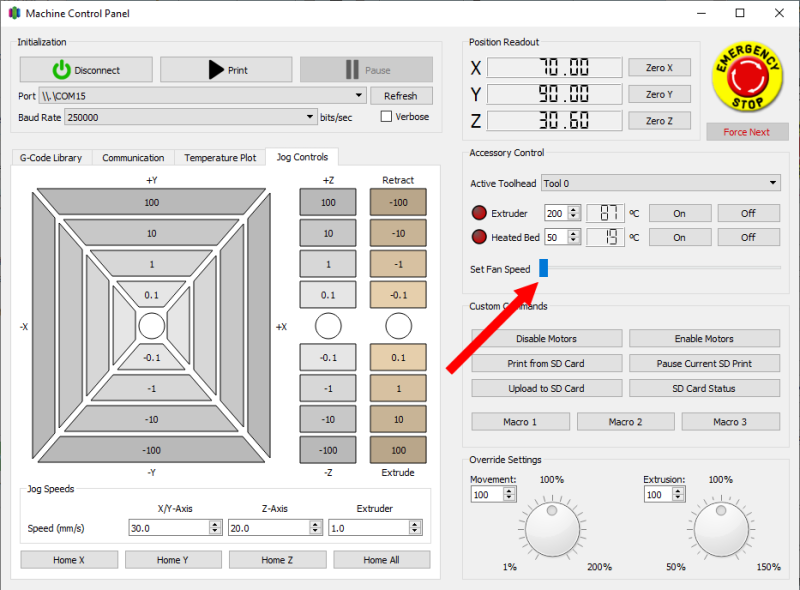This screenshot has width=800, height=590.
Task: Click Disable Motors
Action: coord(546,338)
